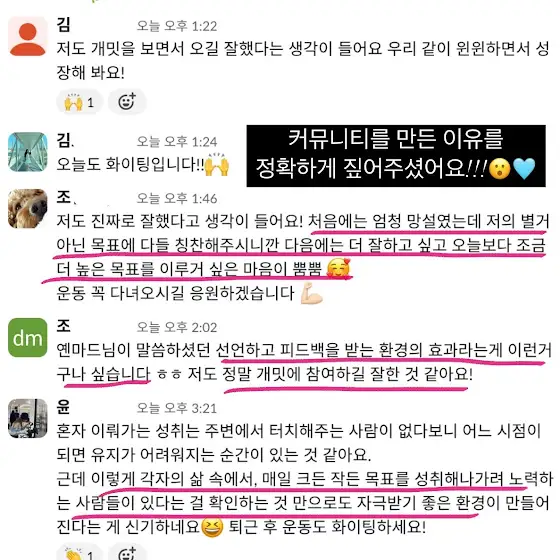The image size is (560, 560).
Task: Click the 오후 1:24 message timestamp
Action: click(x=177, y=142)
